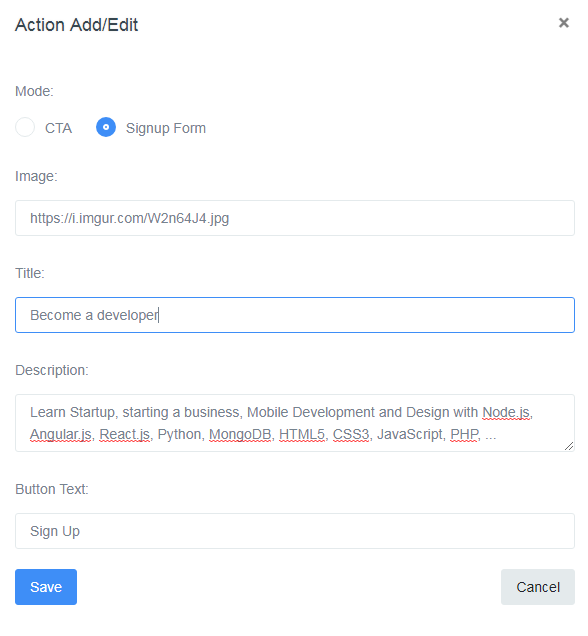Click the Cancel button
588x636 pixels.
(x=538, y=587)
